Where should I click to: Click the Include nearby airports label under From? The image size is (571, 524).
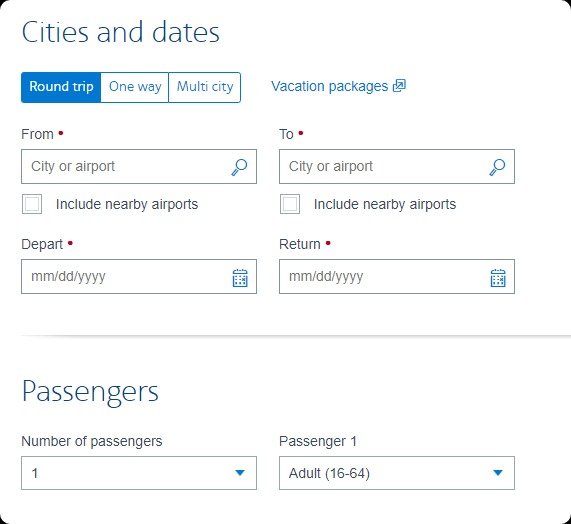pyautogui.click(x=127, y=204)
